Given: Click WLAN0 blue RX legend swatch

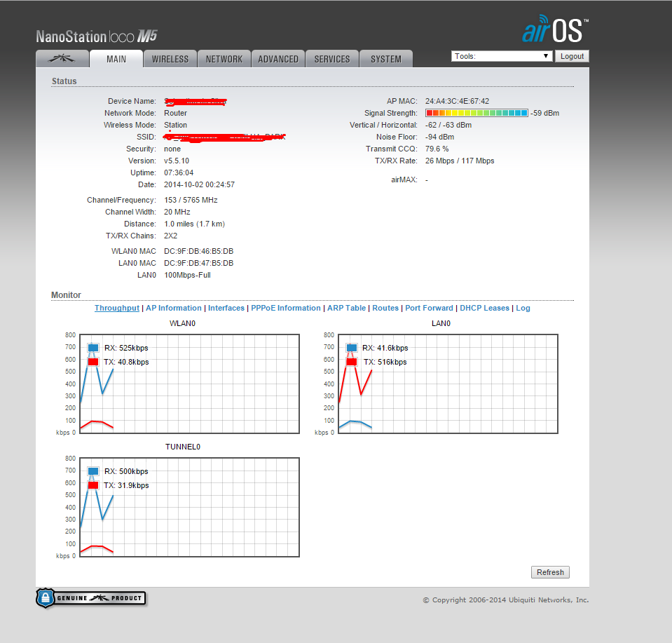Looking at the screenshot, I should pos(93,348).
